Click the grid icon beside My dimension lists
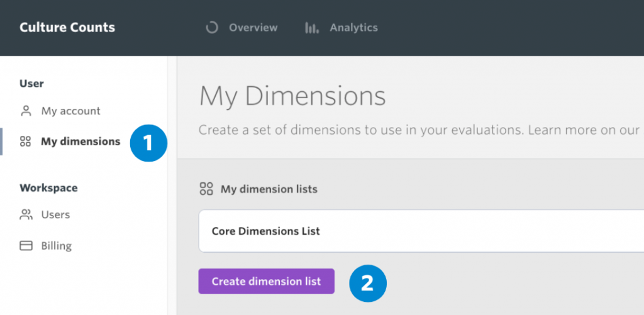The width and height of the screenshot is (644, 315). [x=206, y=189]
